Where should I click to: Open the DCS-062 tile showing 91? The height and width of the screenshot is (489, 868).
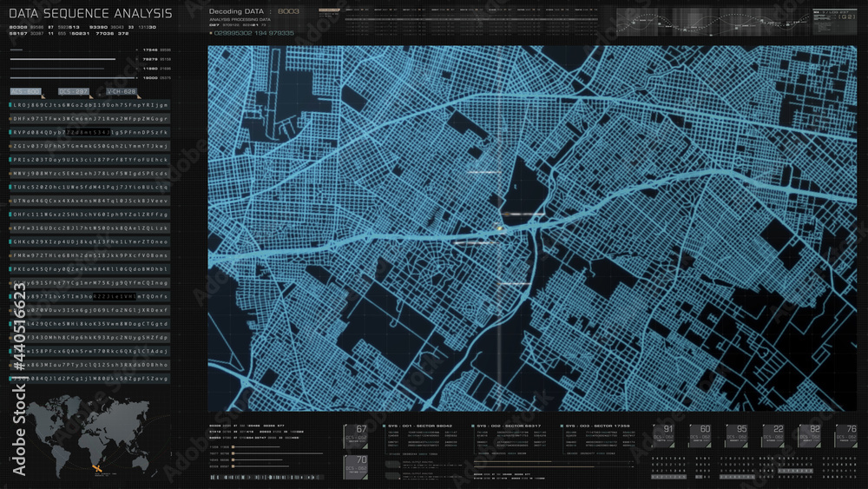(x=663, y=436)
